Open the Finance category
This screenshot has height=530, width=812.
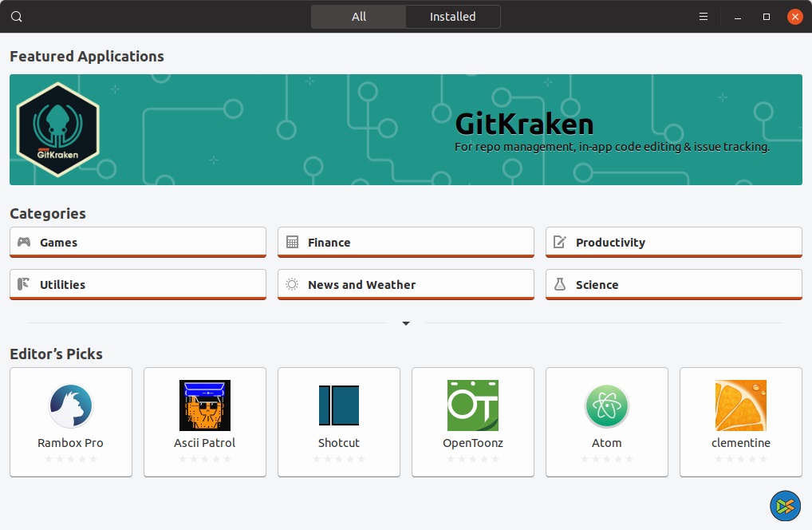pyautogui.click(x=406, y=242)
